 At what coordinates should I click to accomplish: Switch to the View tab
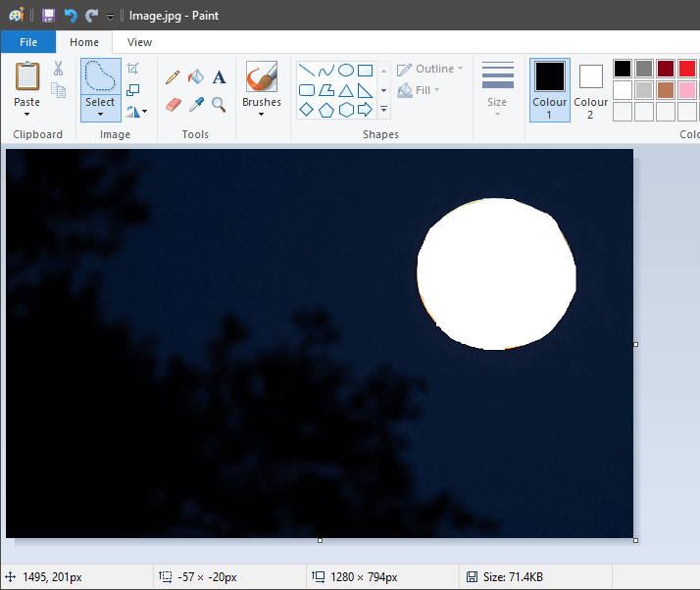point(139,42)
